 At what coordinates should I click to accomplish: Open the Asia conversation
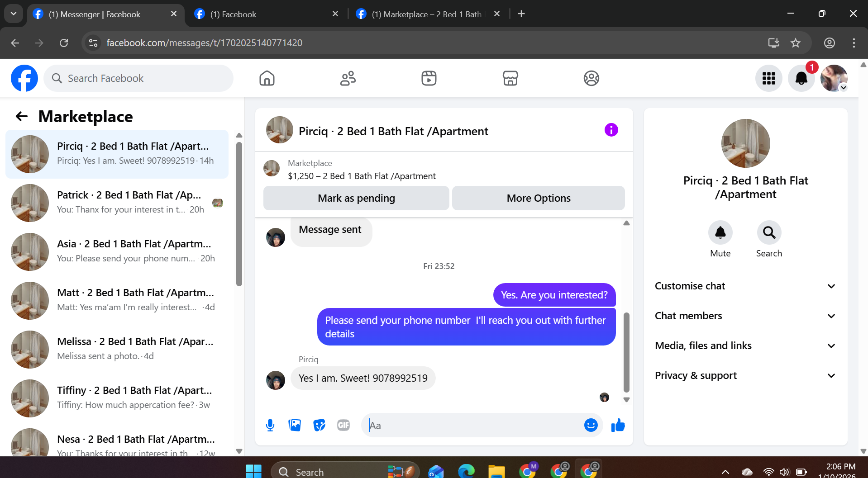(x=117, y=252)
